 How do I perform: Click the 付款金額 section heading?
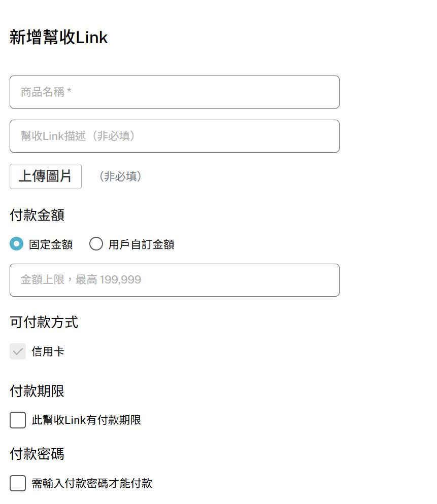click(x=38, y=215)
